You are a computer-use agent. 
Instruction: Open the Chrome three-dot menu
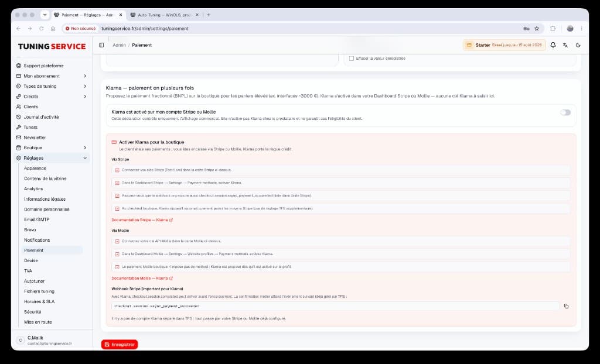pos(582,29)
